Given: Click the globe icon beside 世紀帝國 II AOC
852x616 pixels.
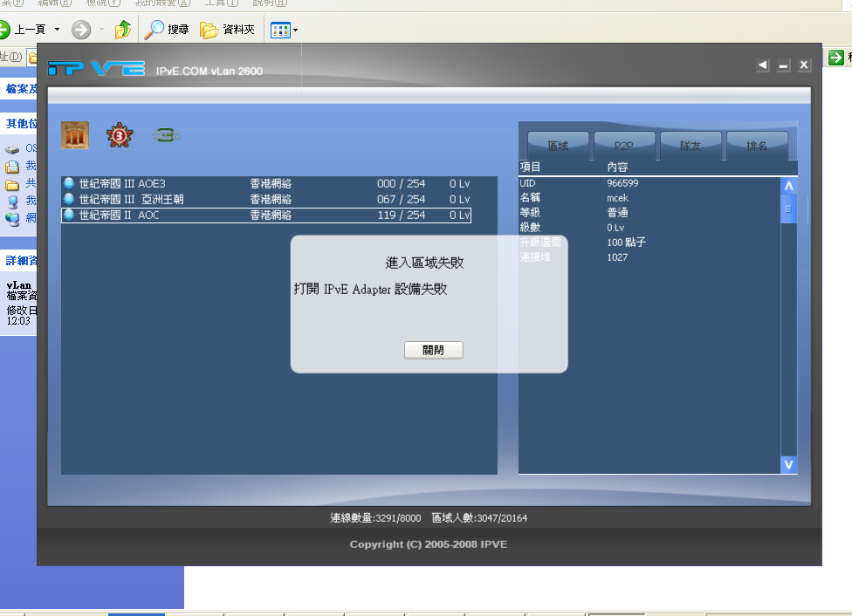Looking at the screenshot, I should coord(69,215).
